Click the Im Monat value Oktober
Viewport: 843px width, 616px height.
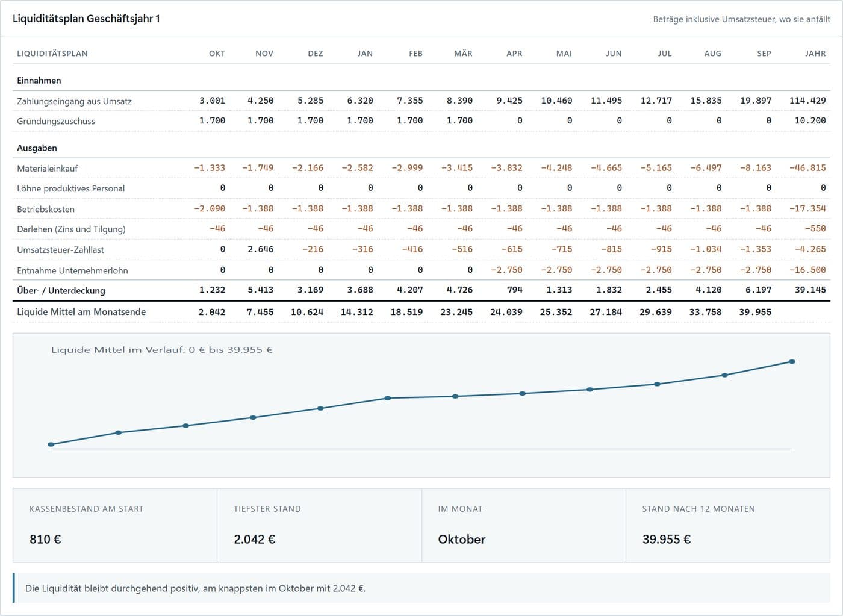(461, 540)
